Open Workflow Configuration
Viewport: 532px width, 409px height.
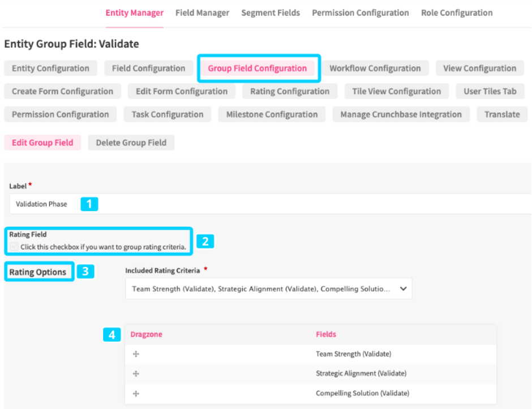pyautogui.click(x=375, y=68)
